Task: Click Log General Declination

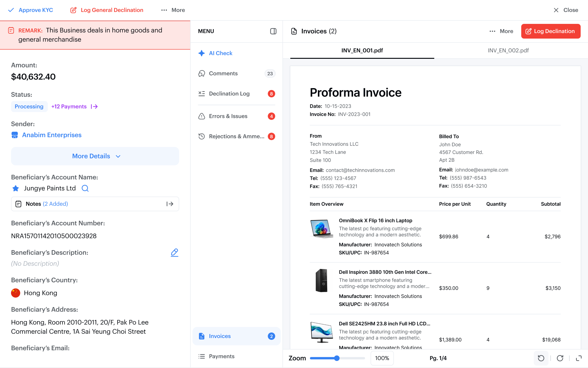Action: (x=107, y=10)
